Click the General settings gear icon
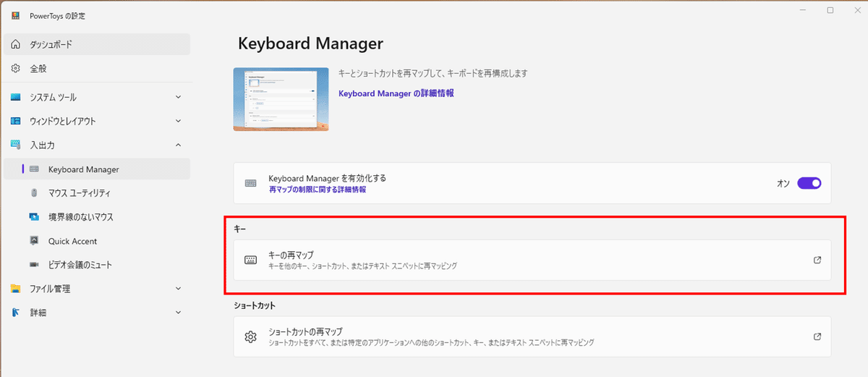 click(15, 69)
